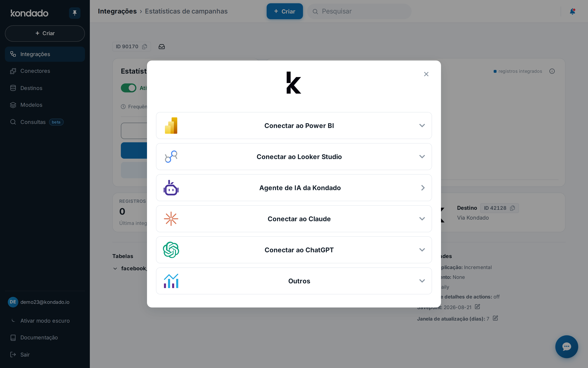
Task: Open the chat support bubble
Action: coord(567,347)
